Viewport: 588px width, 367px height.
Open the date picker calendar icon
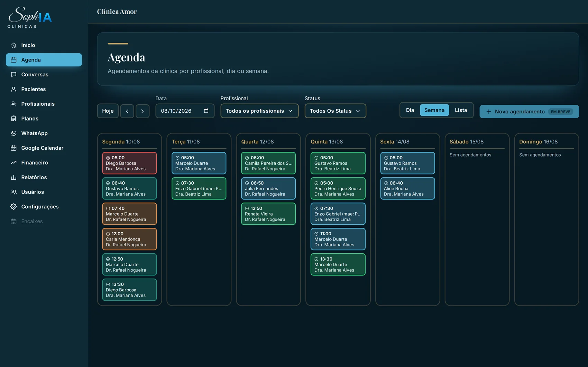point(206,111)
